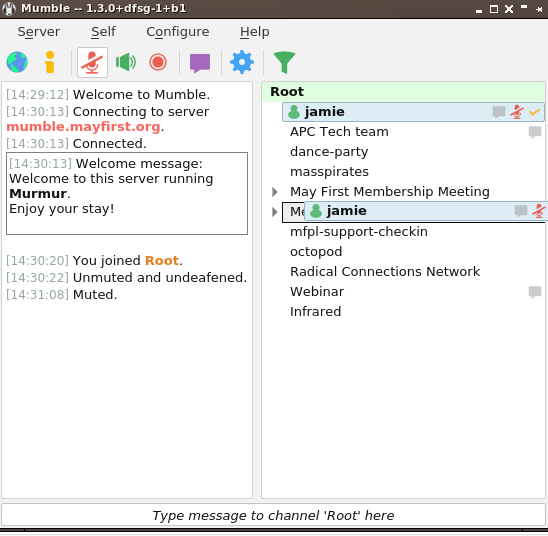This screenshot has height=536, width=548.
Task: Open the Configure menu
Action: pyautogui.click(x=178, y=32)
